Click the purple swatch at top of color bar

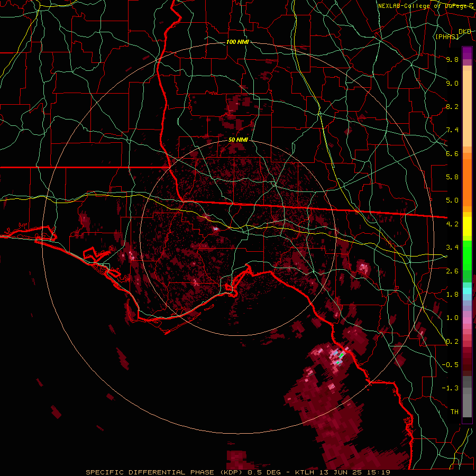point(467,53)
